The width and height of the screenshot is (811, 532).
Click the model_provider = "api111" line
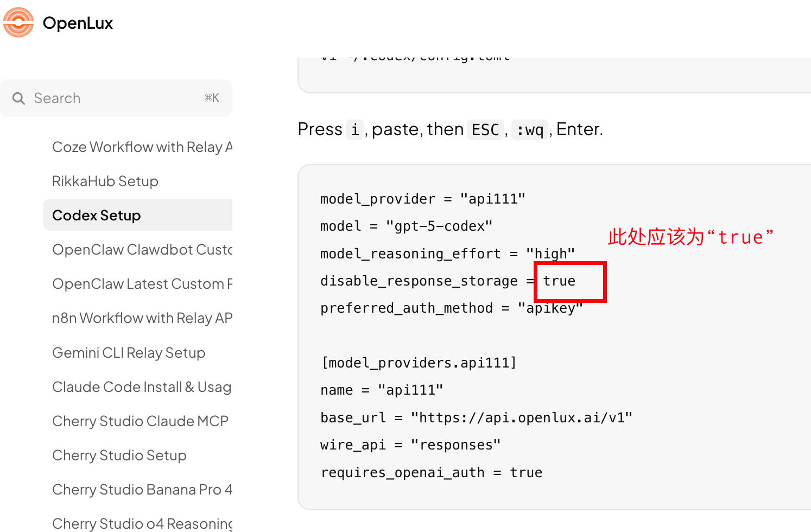coord(423,199)
